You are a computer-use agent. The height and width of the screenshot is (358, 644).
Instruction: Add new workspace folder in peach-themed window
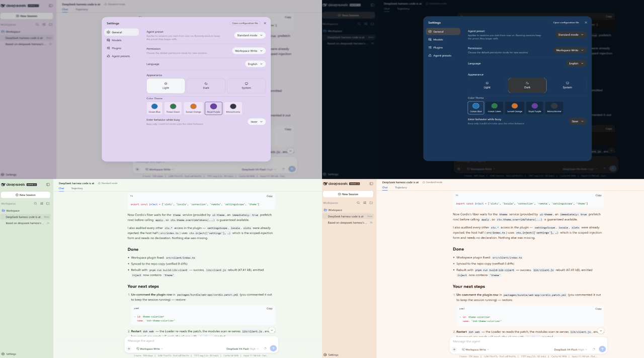click(371, 203)
